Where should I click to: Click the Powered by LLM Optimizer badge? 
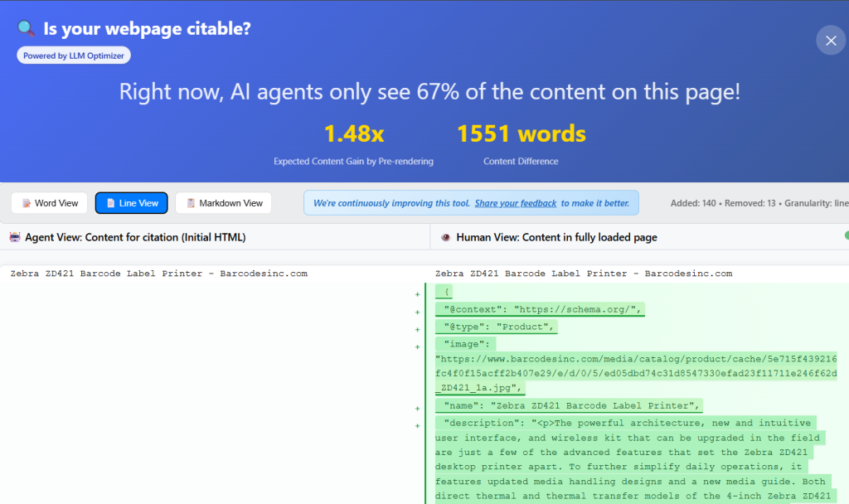tap(74, 56)
